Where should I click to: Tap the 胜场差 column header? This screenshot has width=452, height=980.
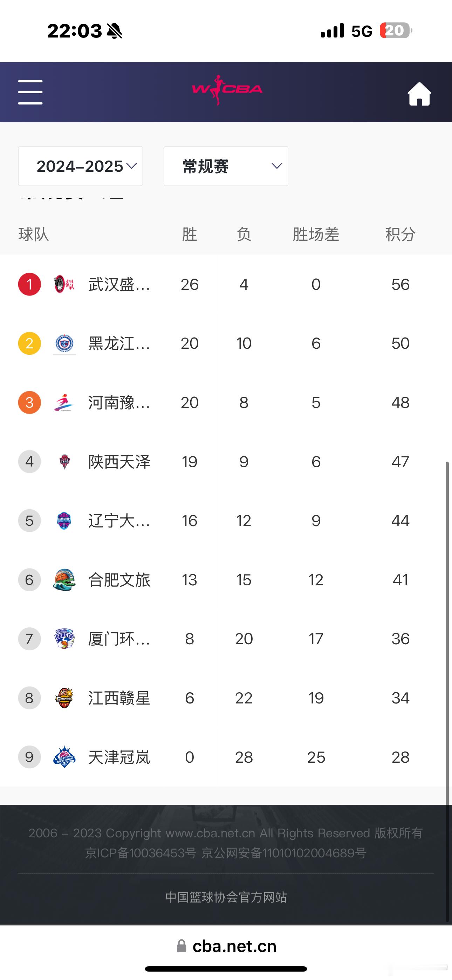[x=316, y=234]
